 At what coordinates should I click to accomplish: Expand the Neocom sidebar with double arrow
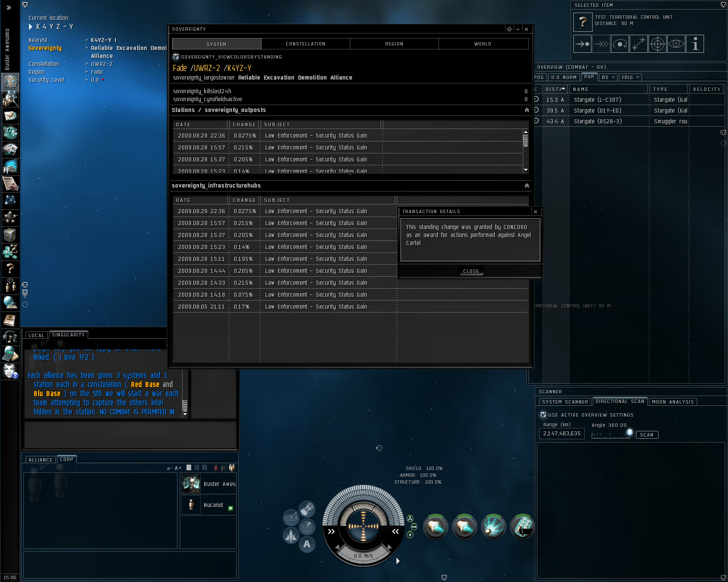(9, 8)
